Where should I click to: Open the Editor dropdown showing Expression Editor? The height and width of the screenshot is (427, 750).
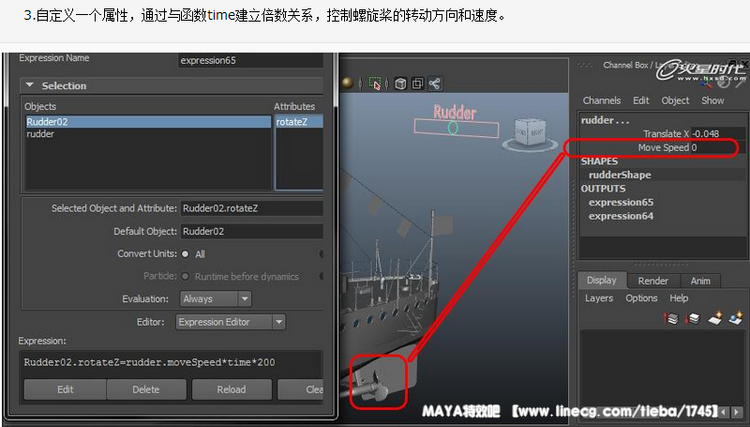point(230,322)
